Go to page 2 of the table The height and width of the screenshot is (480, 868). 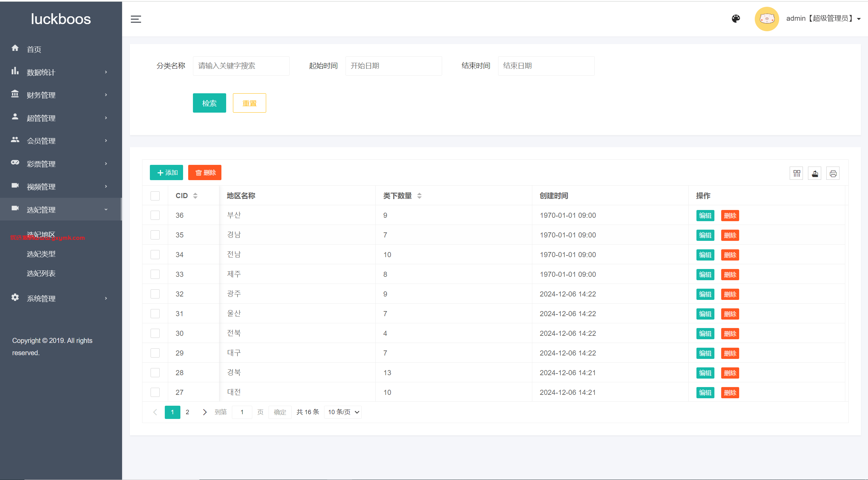coord(187,412)
